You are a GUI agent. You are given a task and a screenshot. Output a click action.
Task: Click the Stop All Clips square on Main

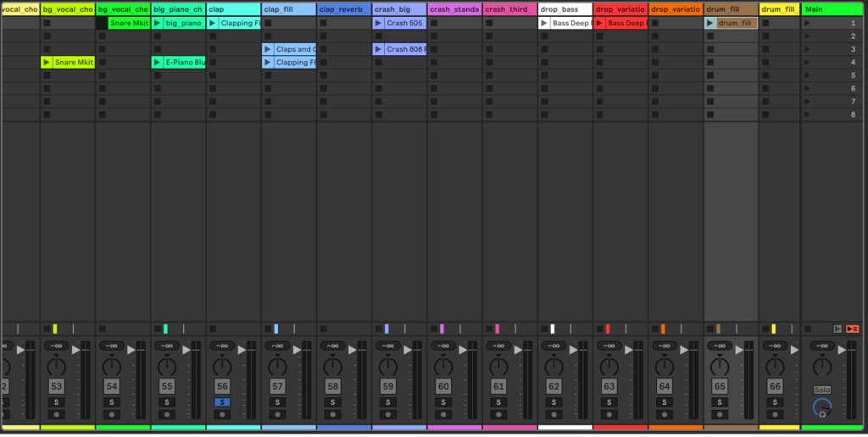808,329
